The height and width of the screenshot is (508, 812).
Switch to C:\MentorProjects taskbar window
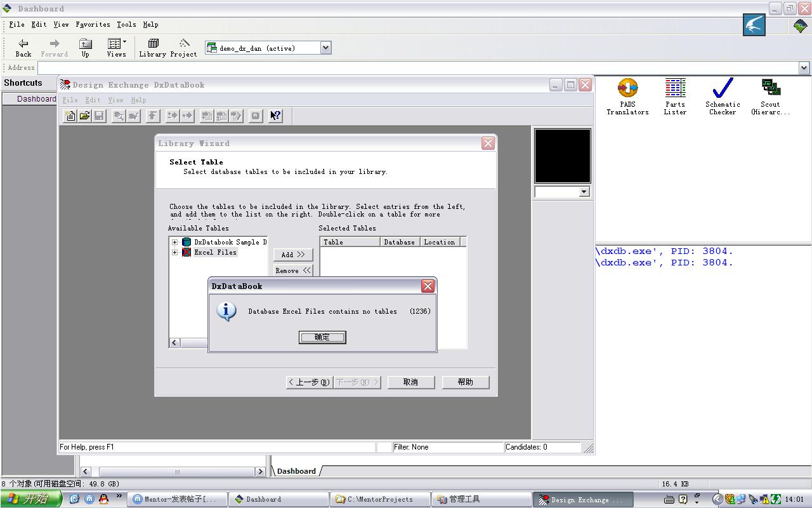tap(380, 500)
